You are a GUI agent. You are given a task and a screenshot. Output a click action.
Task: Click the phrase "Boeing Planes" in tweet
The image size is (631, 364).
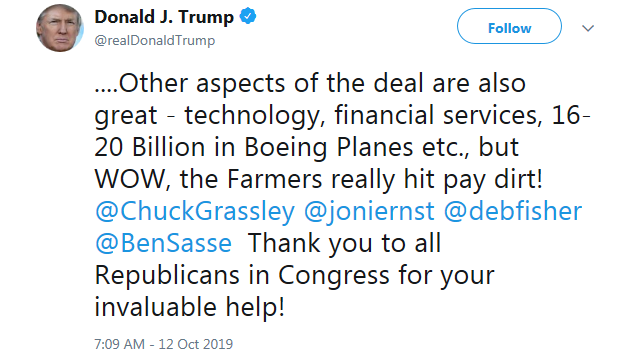(329, 148)
